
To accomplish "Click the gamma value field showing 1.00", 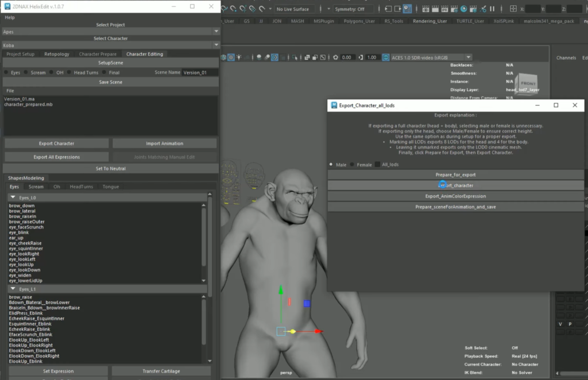I will (x=372, y=57).
